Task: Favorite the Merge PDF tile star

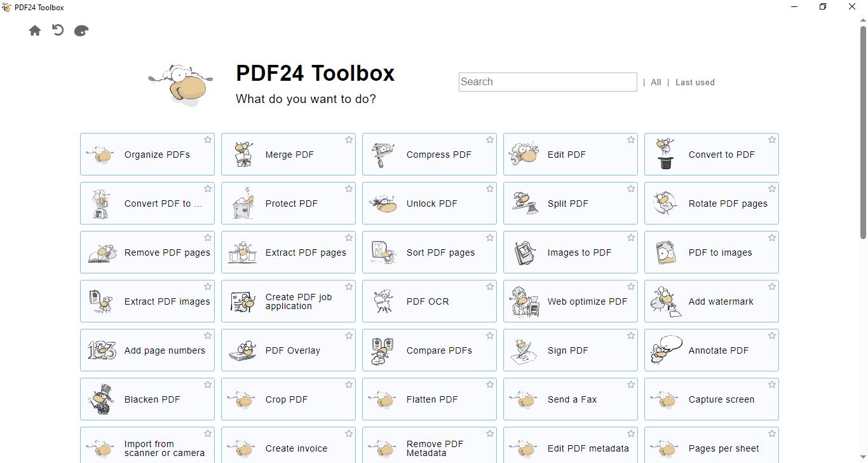Action: (349, 140)
